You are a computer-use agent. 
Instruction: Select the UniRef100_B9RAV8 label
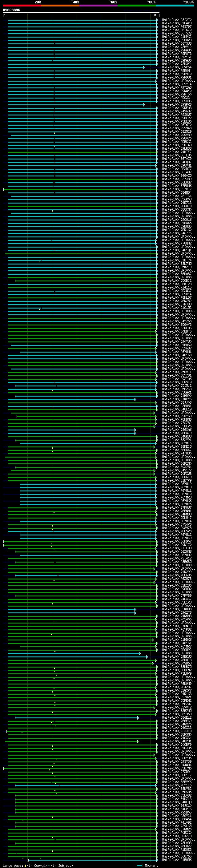[177, 40]
